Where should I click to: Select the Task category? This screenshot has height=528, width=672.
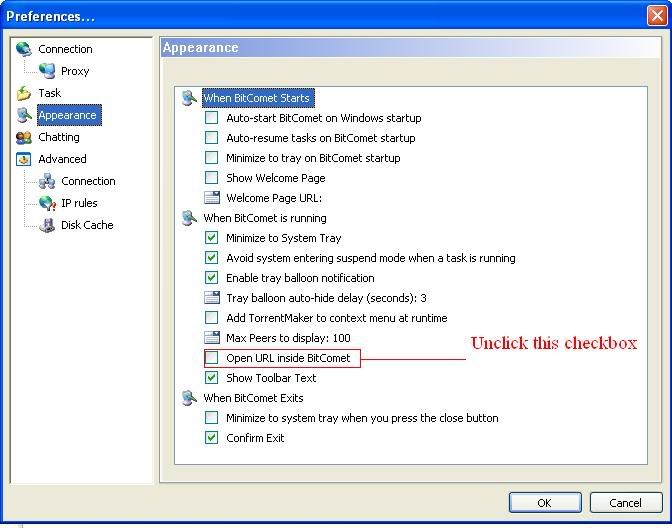(50, 93)
